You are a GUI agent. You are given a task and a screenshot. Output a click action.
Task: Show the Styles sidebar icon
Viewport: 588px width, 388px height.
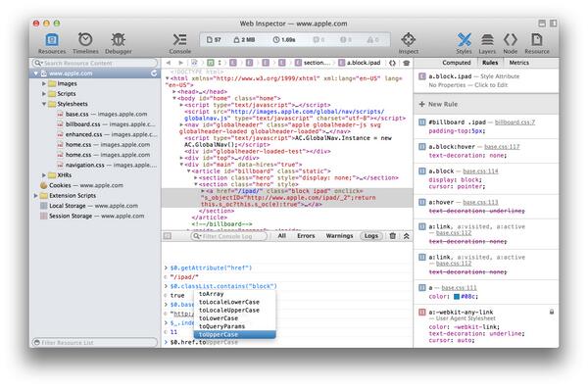coord(464,40)
